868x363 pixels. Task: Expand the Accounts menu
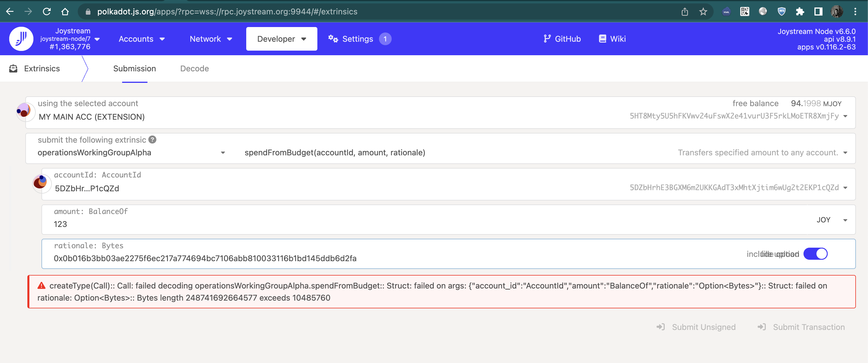coord(142,39)
